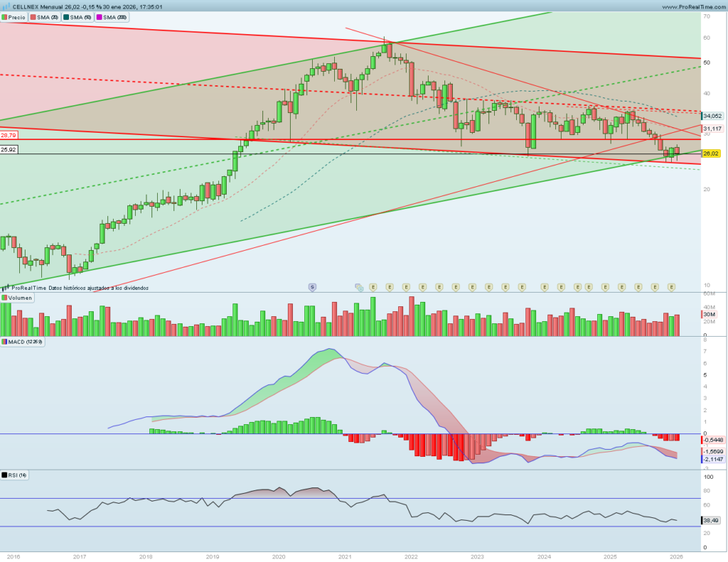Click the small ProRealTime logo at the price chart bottom
Screen dimensions: 728x562
(5, 288)
